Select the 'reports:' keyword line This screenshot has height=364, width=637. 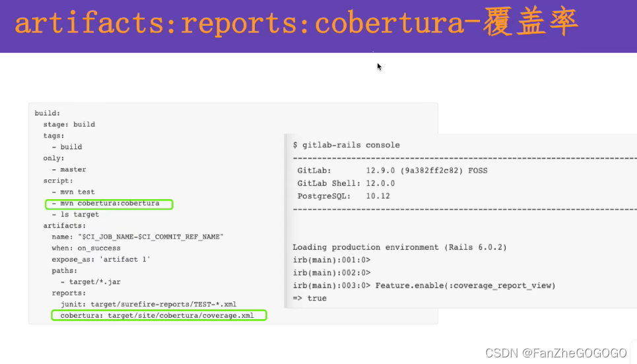(x=69, y=293)
